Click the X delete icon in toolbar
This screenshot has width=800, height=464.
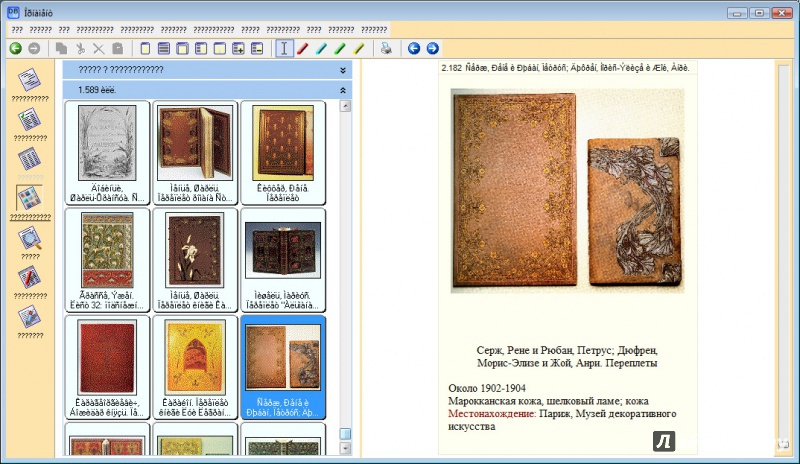pos(98,48)
